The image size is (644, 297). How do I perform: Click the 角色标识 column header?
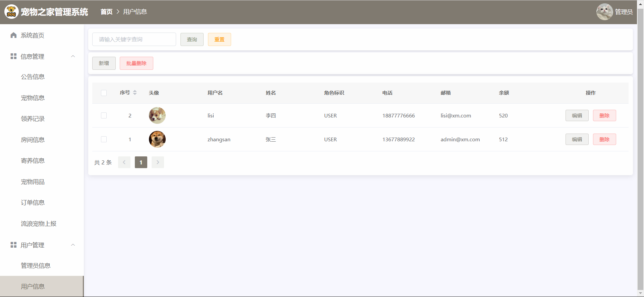click(x=334, y=93)
